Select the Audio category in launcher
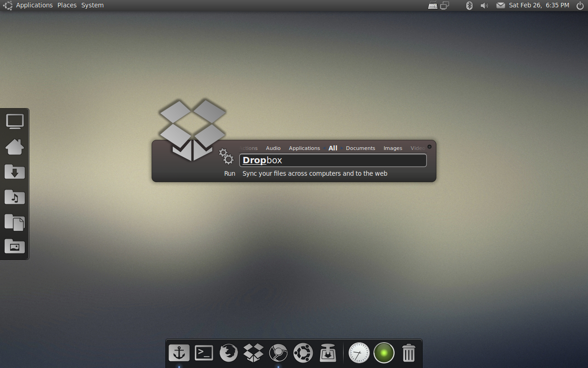 (273, 148)
